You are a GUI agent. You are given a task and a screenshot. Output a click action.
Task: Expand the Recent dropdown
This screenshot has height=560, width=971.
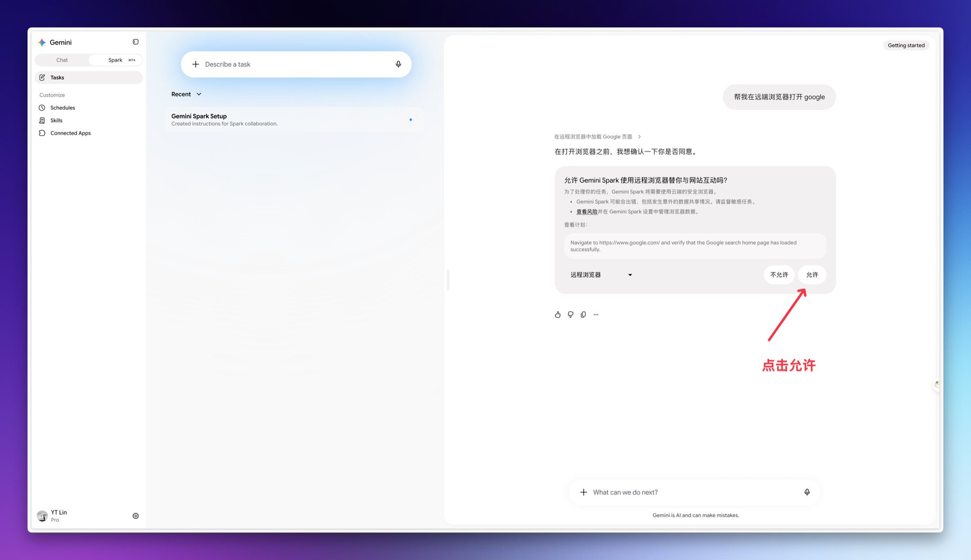[x=186, y=94]
